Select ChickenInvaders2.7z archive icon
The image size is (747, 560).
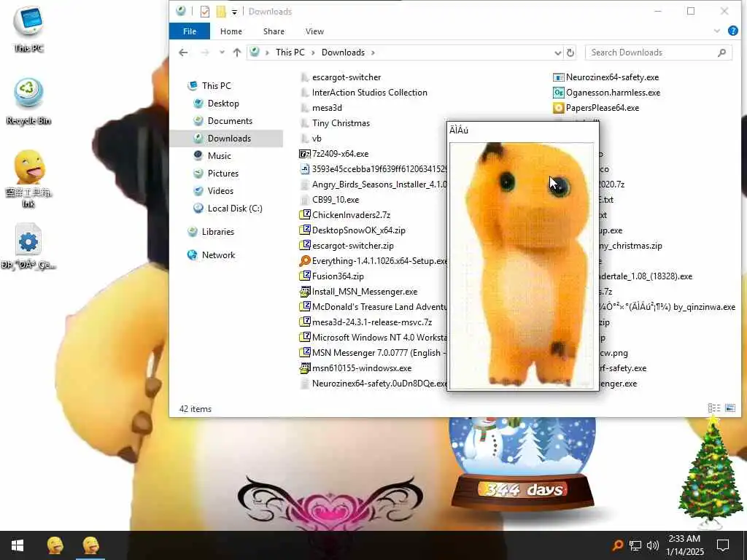point(305,215)
